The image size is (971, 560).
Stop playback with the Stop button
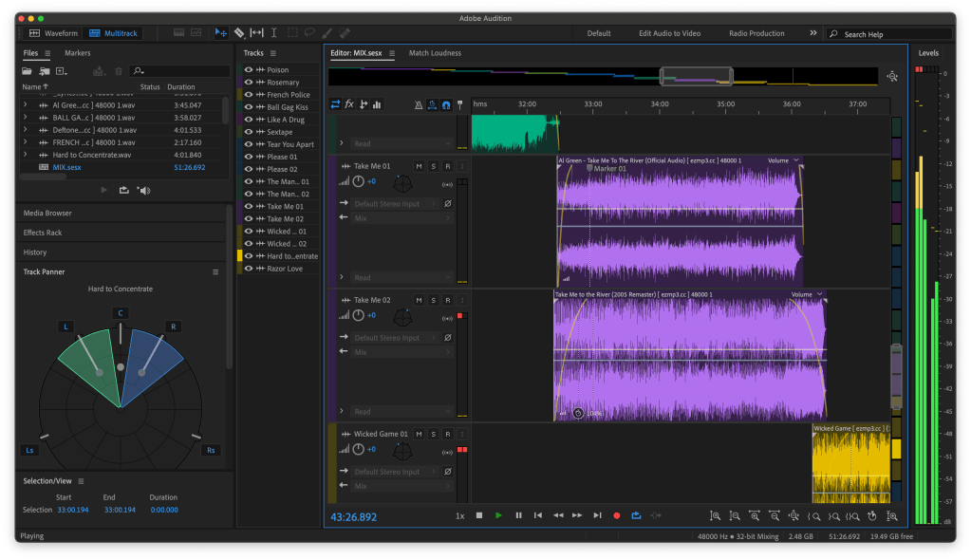pos(478,515)
